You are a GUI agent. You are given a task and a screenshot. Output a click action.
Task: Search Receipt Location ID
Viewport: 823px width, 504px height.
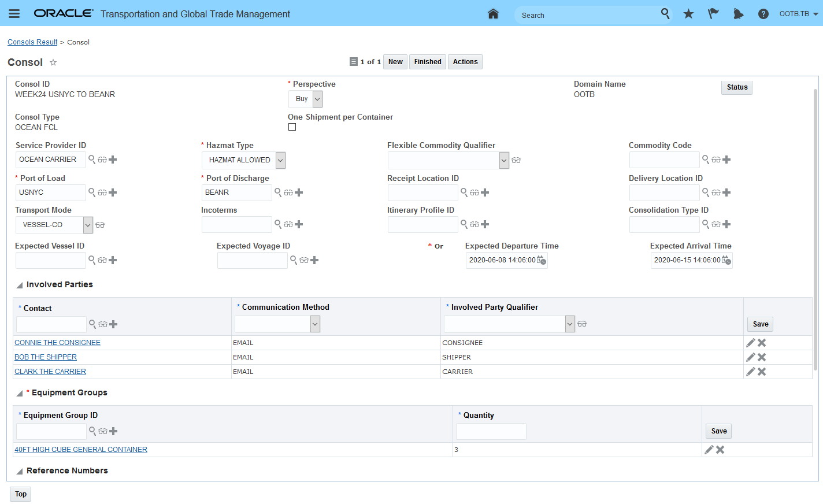coord(464,192)
